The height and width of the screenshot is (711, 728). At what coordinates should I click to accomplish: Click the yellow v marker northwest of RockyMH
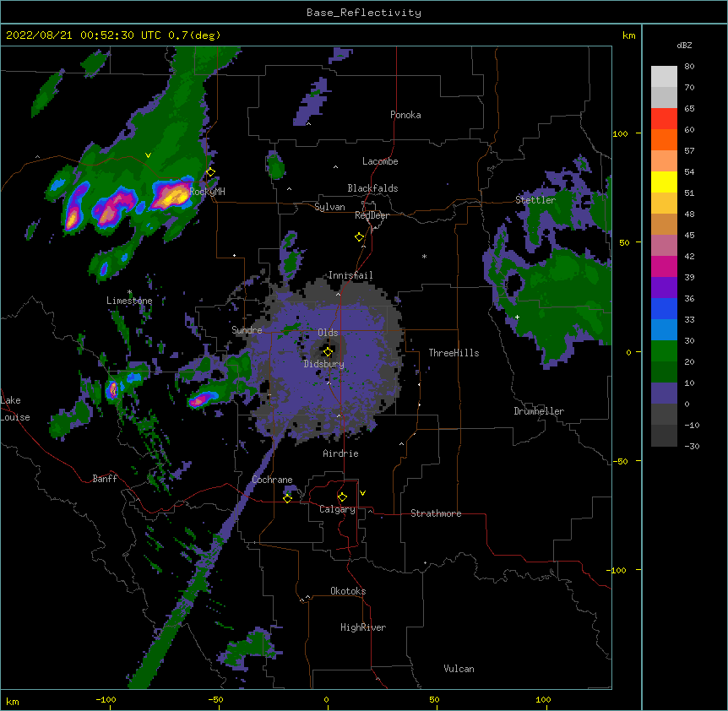pyautogui.click(x=148, y=155)
